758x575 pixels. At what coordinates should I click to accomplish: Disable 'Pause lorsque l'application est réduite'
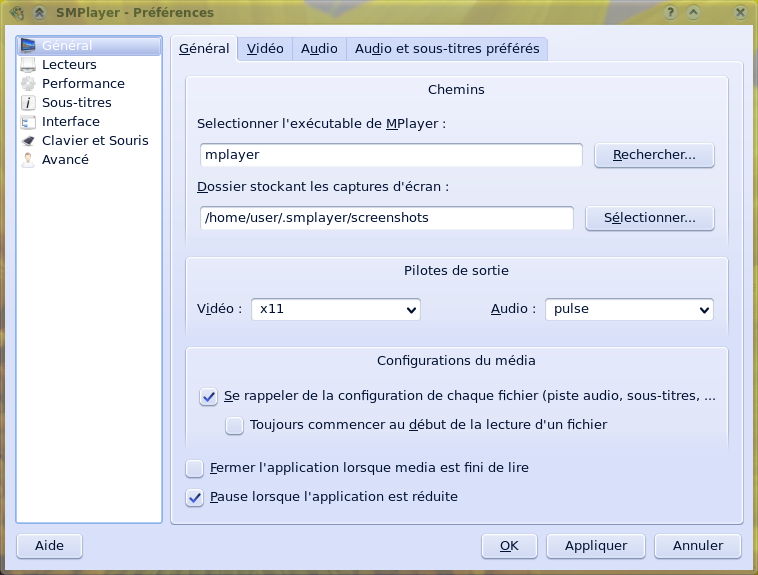point(194,497)
